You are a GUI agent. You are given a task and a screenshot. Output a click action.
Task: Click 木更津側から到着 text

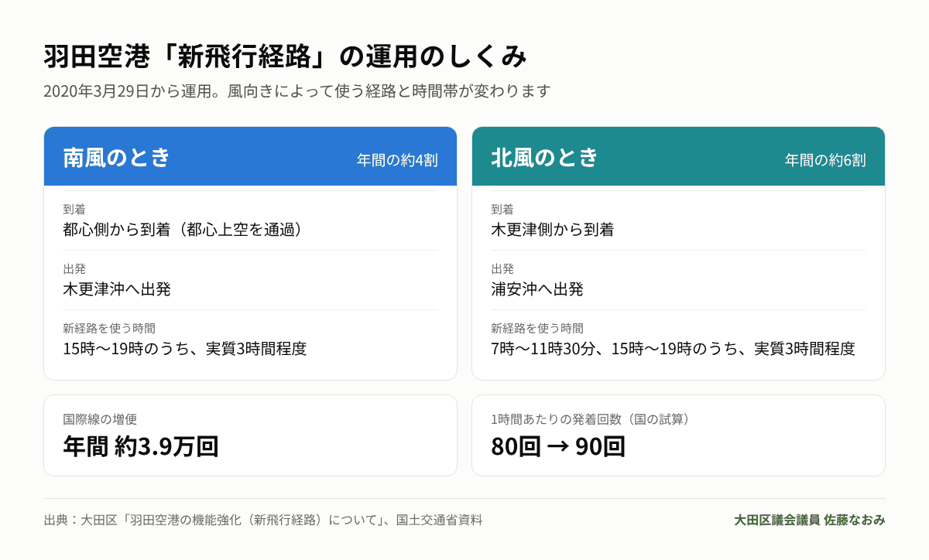pyautogui.click(x=553, y=230)
